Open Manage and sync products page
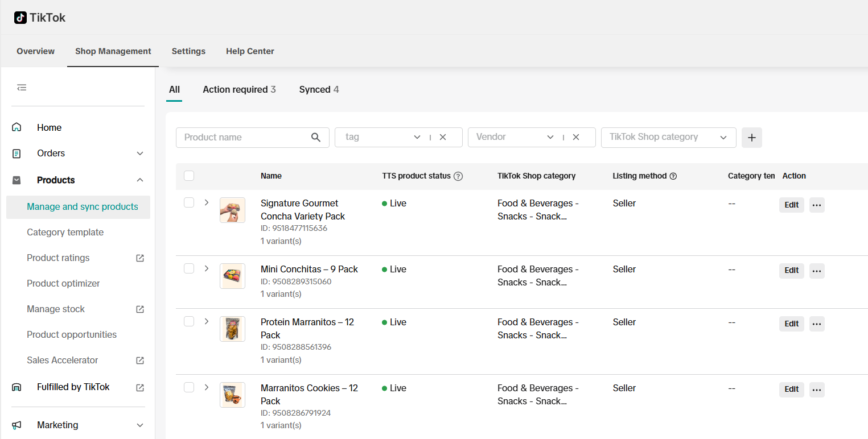Image resolution: width=868 pixels, height=439 pixels. click(x=79, y=207)
